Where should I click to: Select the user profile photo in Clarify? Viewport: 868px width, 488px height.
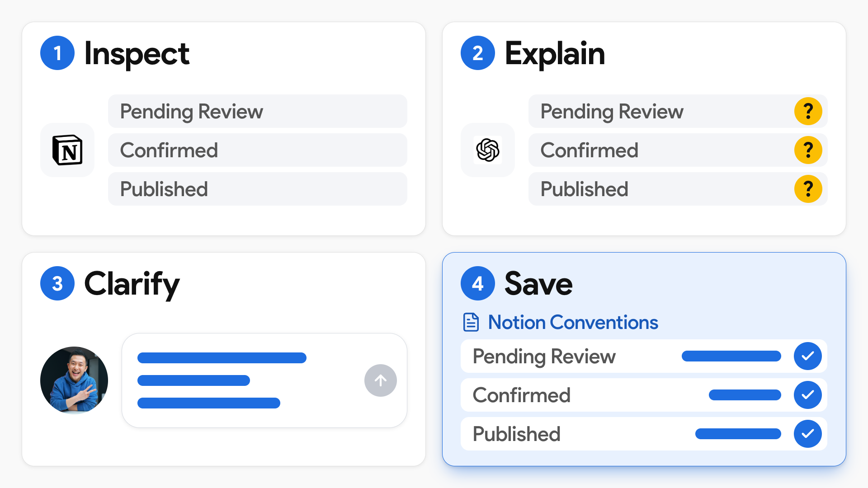click(x=74, y=380)
